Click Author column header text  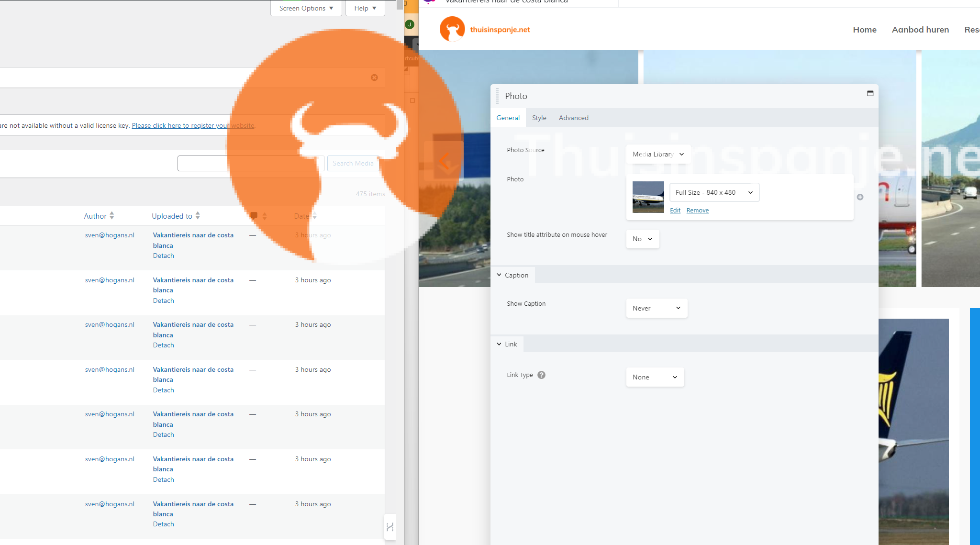point(95,216)
